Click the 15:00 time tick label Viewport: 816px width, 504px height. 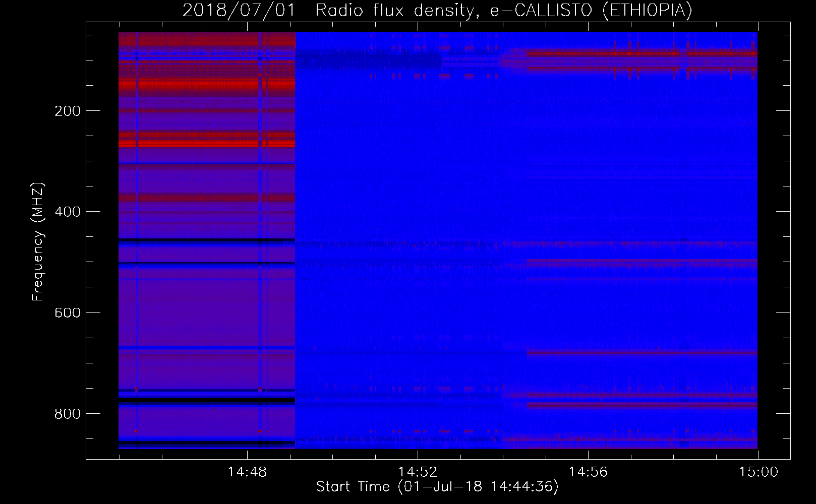point(759,472)
